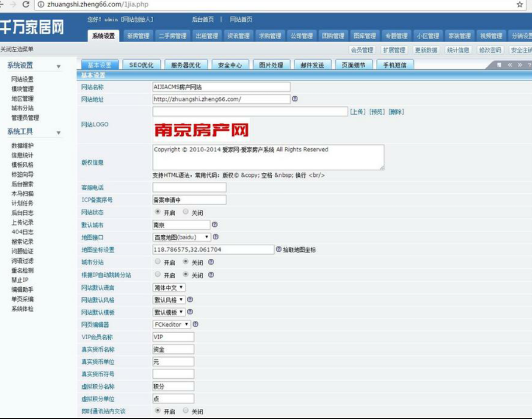The image size is (532, 419).
Task: Click help icon beside 网站地址 field
Action: 295,99
